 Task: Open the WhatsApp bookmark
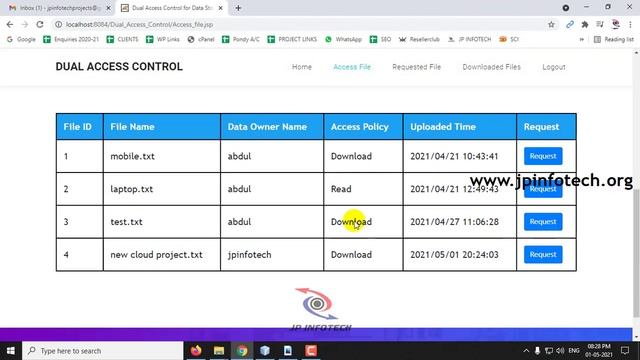pos(344,39)
